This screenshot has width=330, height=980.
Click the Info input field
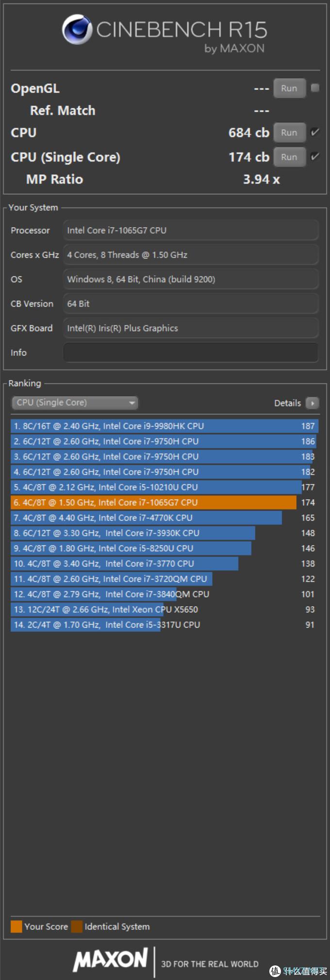(x=191, y=353)
